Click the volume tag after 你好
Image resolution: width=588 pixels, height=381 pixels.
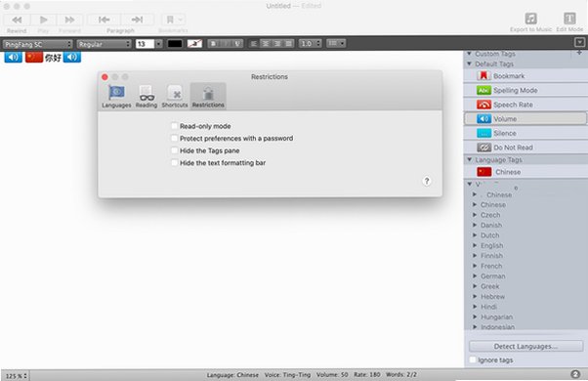[72, 58]
